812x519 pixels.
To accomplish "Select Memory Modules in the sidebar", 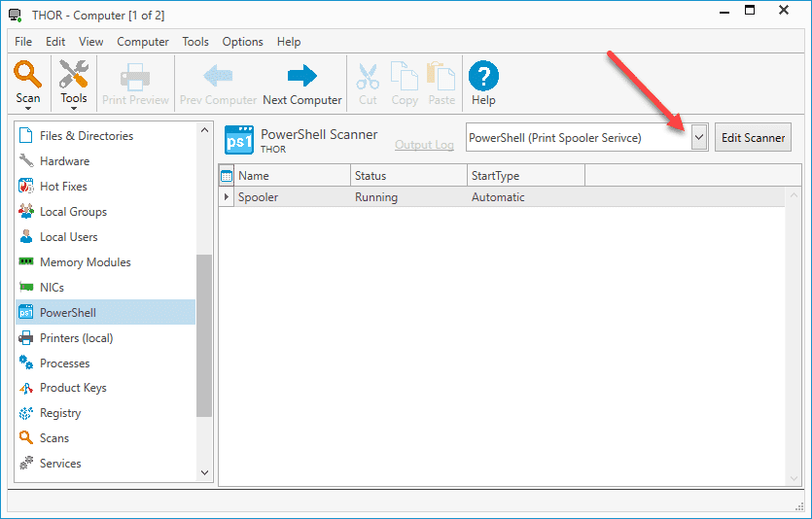I will 106,262.
